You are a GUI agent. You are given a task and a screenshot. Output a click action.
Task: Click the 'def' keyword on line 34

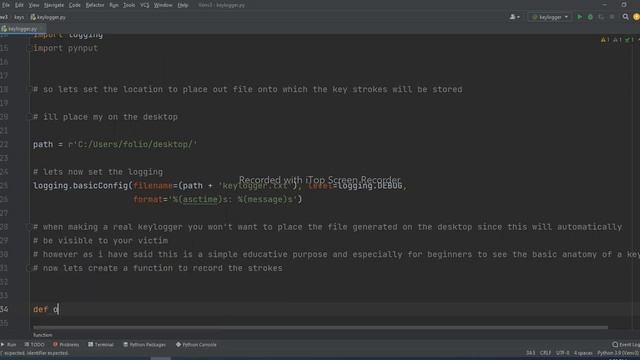click(40, 309)
